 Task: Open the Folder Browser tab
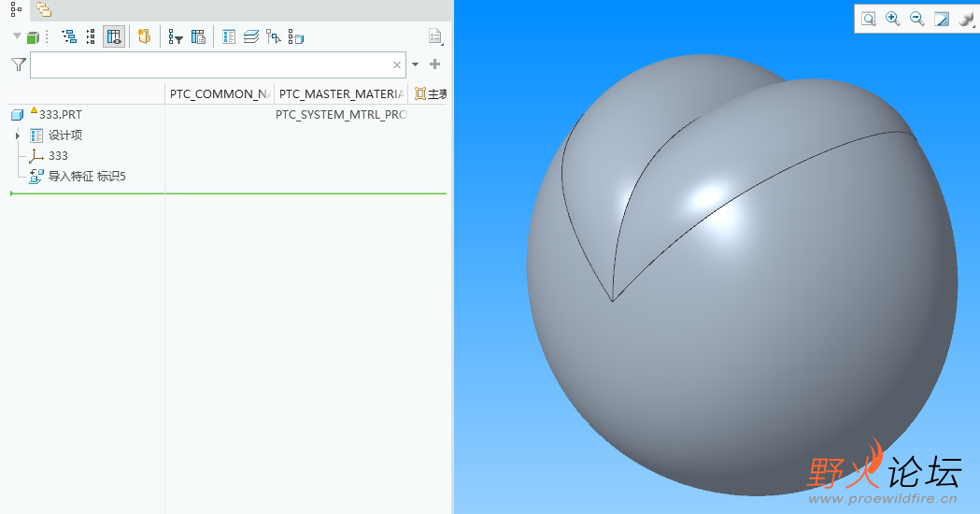(x=44, y=9)
